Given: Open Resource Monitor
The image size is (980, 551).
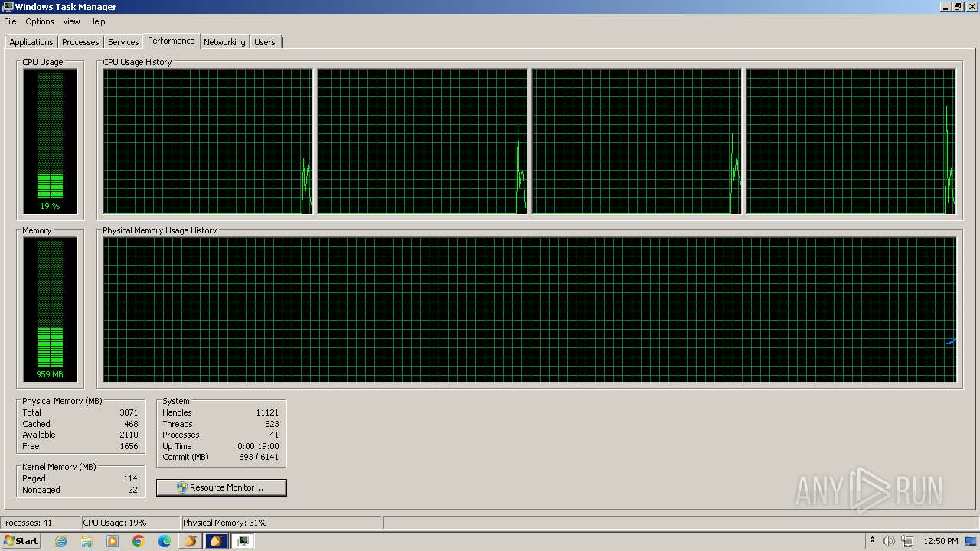Looking at the screenshot, I should tap(221, 487).
